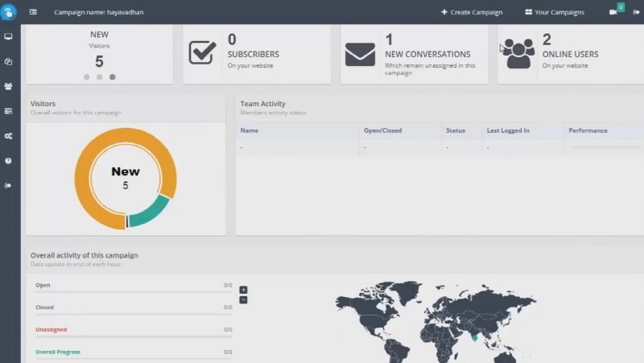Click the Overall Progress label
This screenshot has height=363, width=644.
(58, 353)
